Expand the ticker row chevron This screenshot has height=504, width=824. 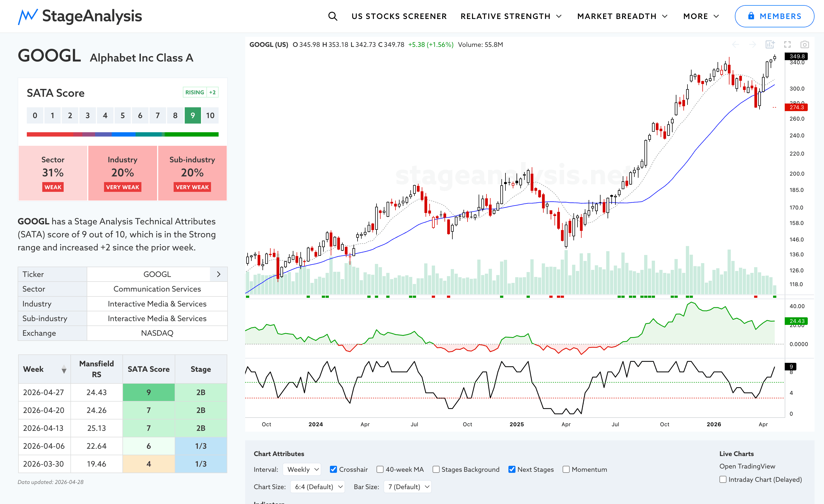tap(218, 274)
